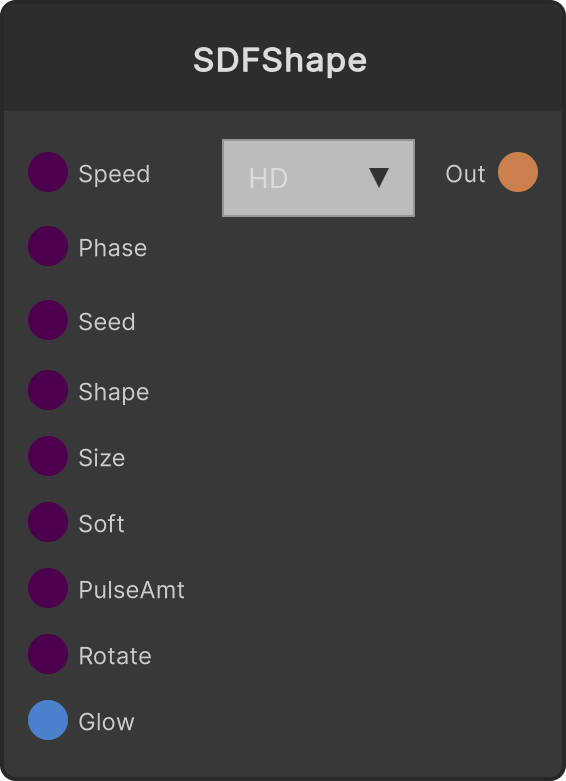Select the Soft input port circle
Viewport: 566px width, 781px height.
(48, 522)
